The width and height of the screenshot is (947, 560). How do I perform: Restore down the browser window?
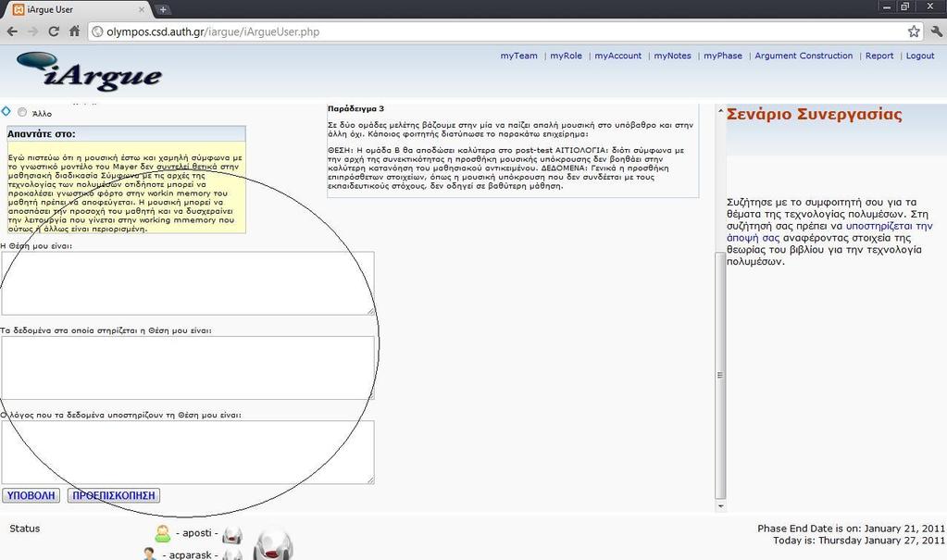[x=904, y=7]
